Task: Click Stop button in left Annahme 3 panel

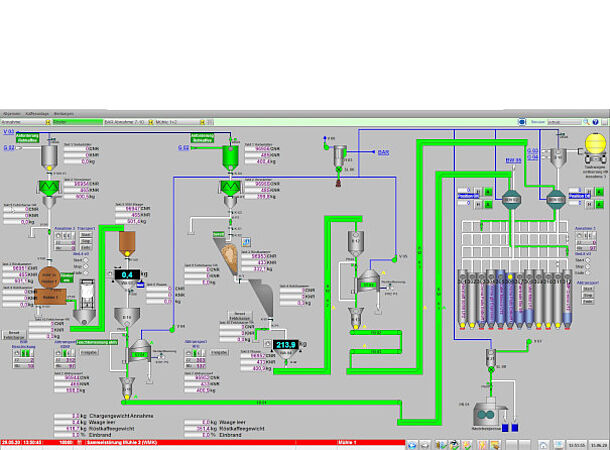Action: point(86,241)
